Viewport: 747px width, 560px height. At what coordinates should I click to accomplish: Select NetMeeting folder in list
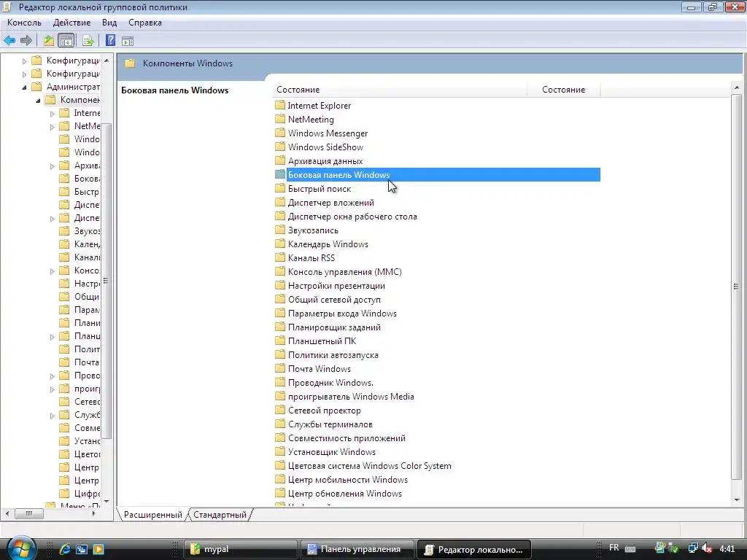304,120
